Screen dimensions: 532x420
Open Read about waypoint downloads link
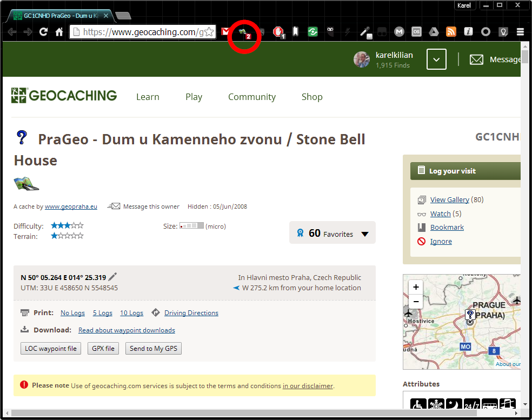point(127,330)
